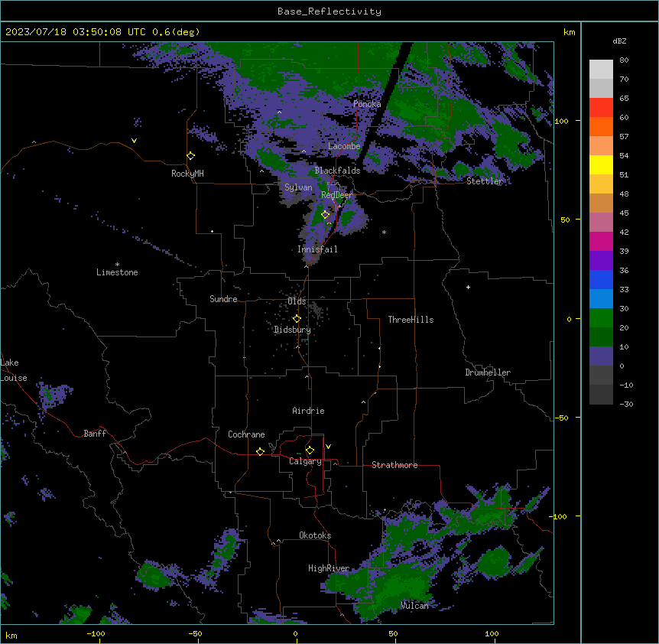Click the golden 51 dBZ legend swatch

[x=601, y=184]
